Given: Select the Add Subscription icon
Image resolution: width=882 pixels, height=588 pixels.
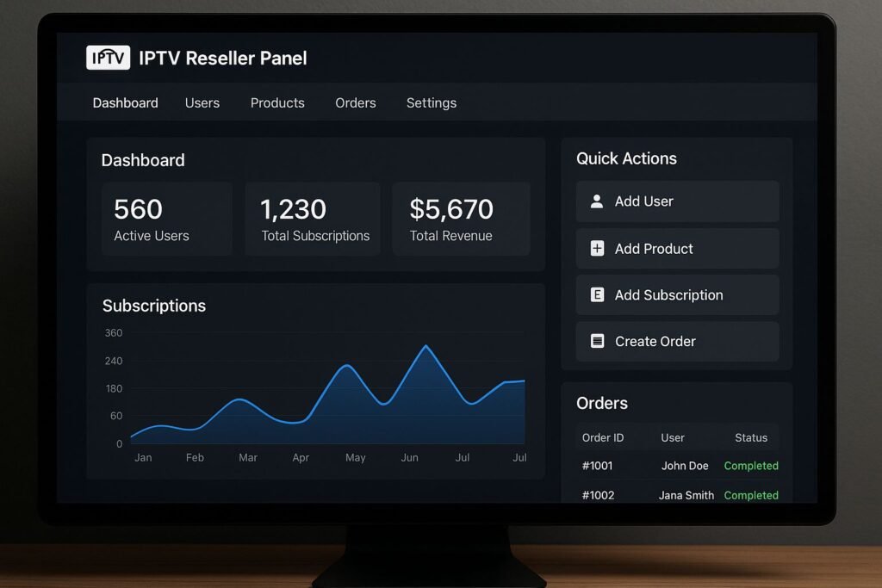Looking at the screenshot, I should coord(596,294).
